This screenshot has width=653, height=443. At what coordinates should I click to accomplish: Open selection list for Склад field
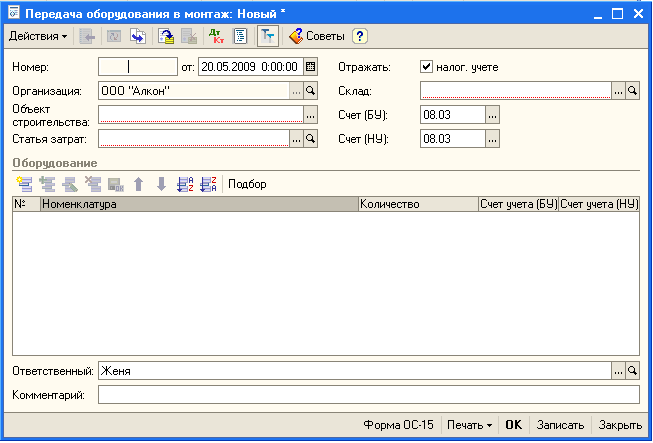618,91
